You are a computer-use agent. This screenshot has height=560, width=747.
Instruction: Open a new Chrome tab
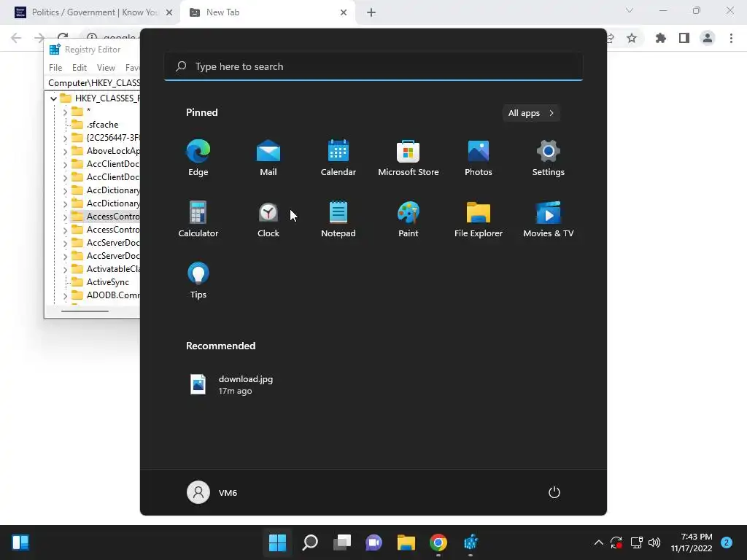(371, 12)
